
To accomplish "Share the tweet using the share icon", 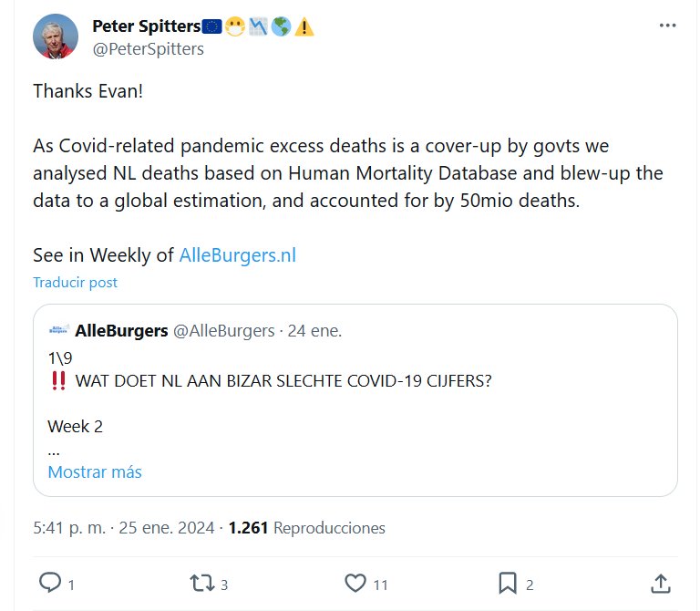I will click(x=662, y=583).
